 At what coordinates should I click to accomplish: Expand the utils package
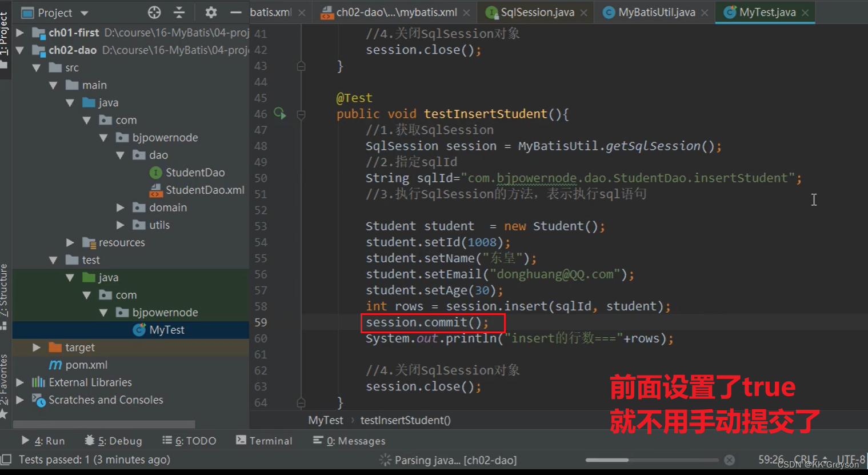(x=120, y=225)
